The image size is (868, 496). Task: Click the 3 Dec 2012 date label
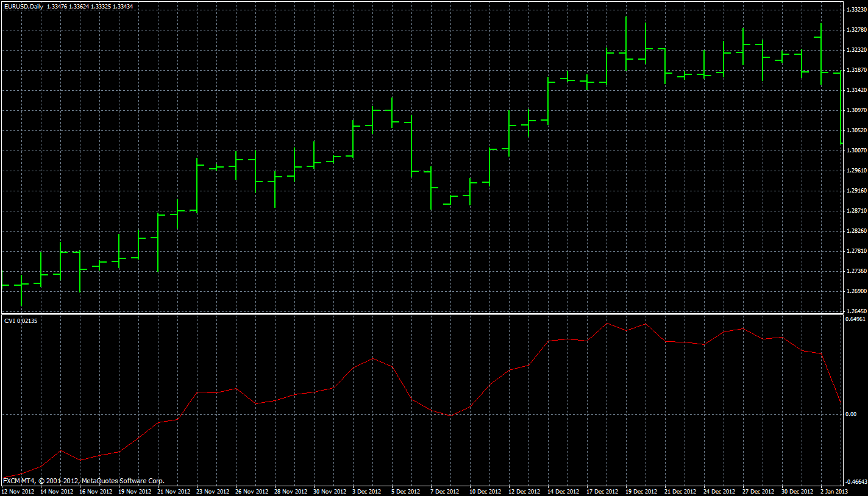tap(367, 491)
